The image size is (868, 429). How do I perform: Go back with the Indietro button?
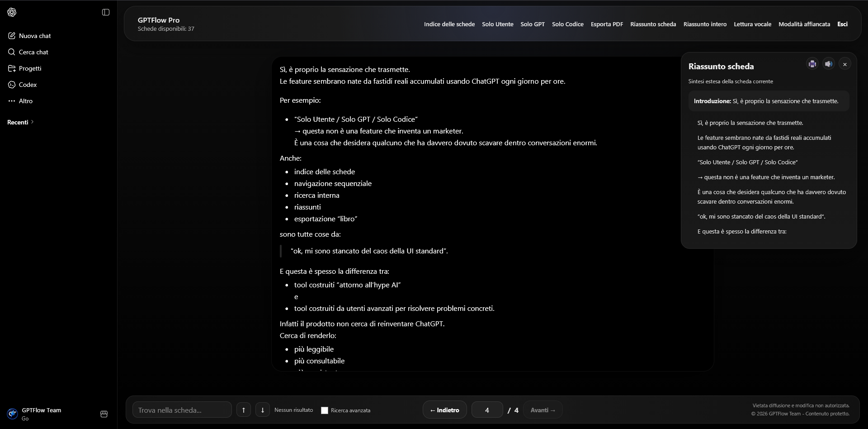coord(445,410)
